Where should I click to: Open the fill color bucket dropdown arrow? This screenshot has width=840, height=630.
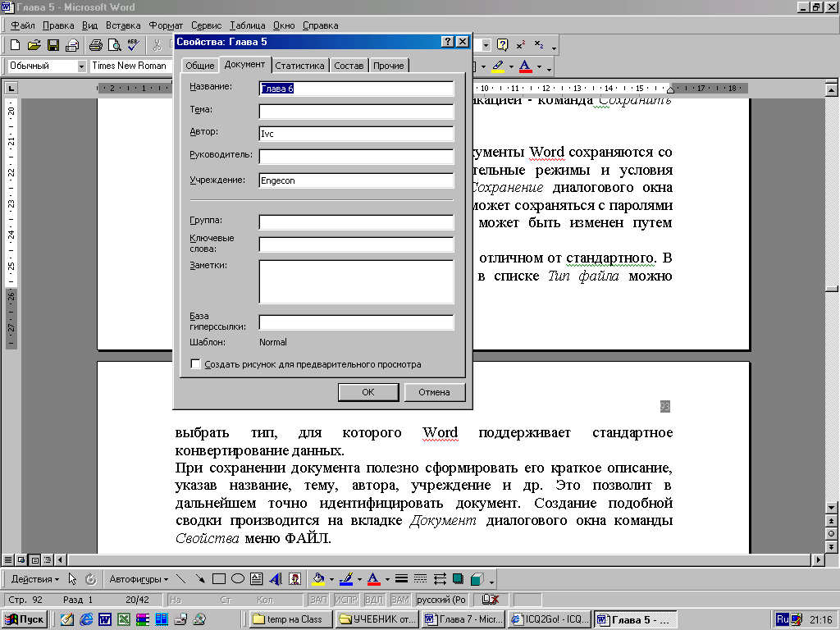[x=331, y=579]
